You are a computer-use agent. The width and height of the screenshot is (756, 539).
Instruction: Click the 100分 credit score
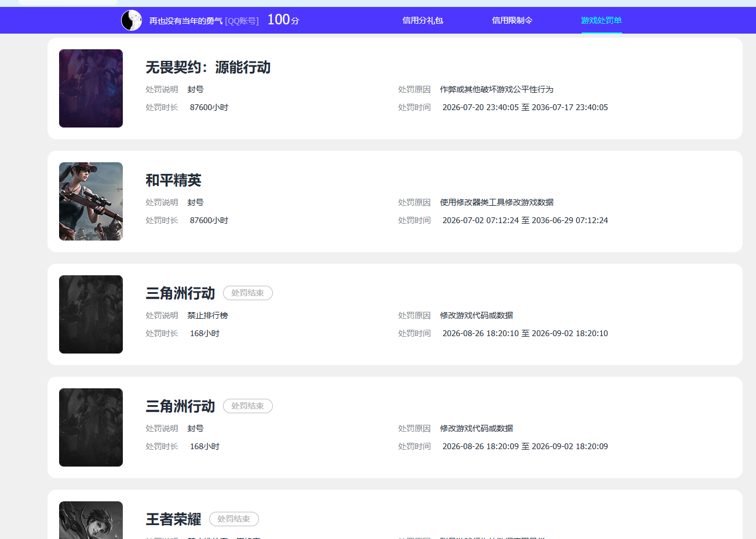click(x=283, y=20)
